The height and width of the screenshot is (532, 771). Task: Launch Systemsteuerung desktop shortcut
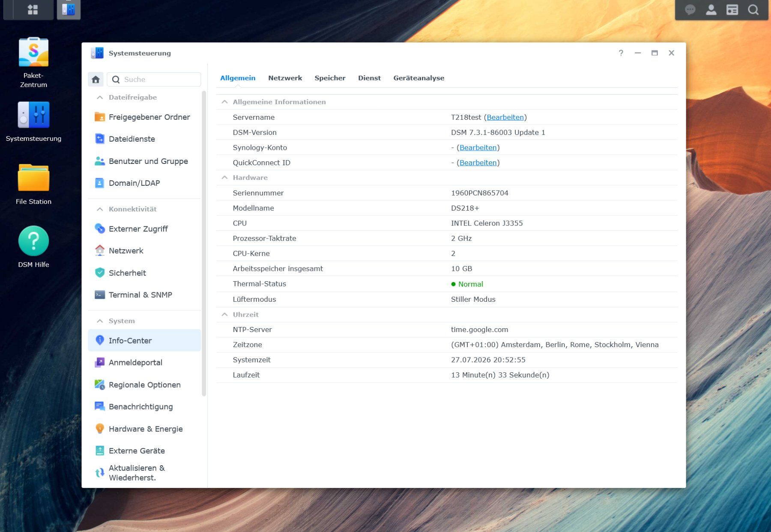(33, 122)
